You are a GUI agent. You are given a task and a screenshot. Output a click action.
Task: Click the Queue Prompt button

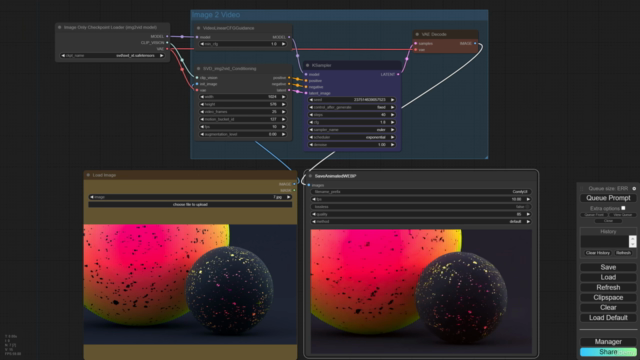pos(608,198)
